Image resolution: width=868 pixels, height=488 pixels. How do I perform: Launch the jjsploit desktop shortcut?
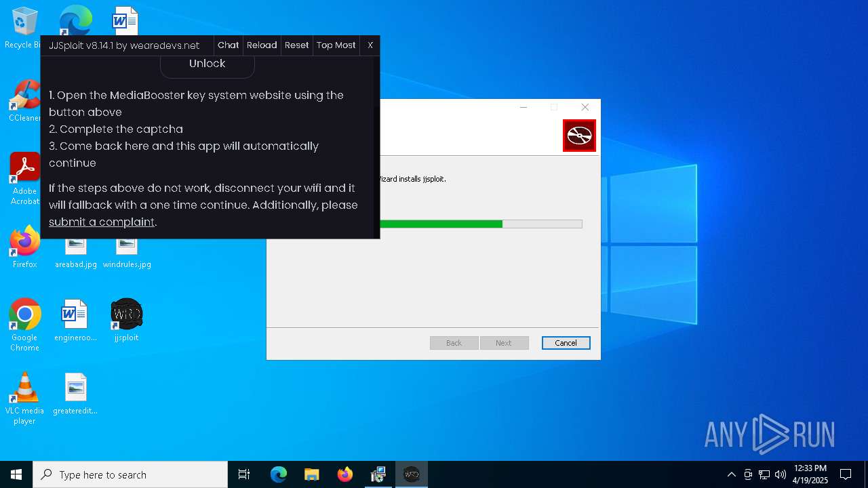pos(126,321)
